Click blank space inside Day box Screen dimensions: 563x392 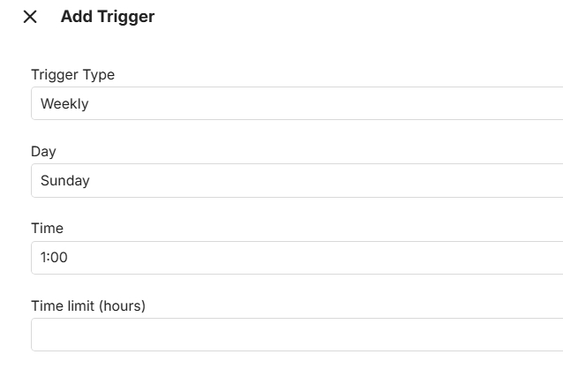point(353,180)
